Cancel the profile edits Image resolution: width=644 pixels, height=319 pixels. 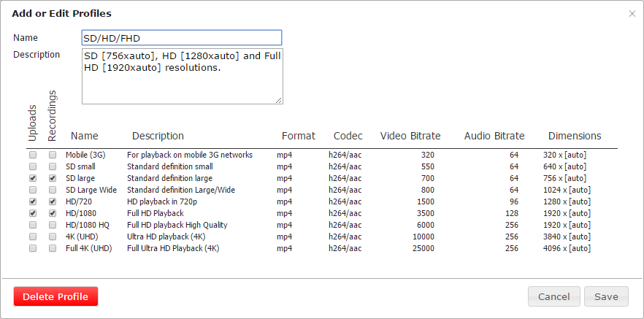554,296
